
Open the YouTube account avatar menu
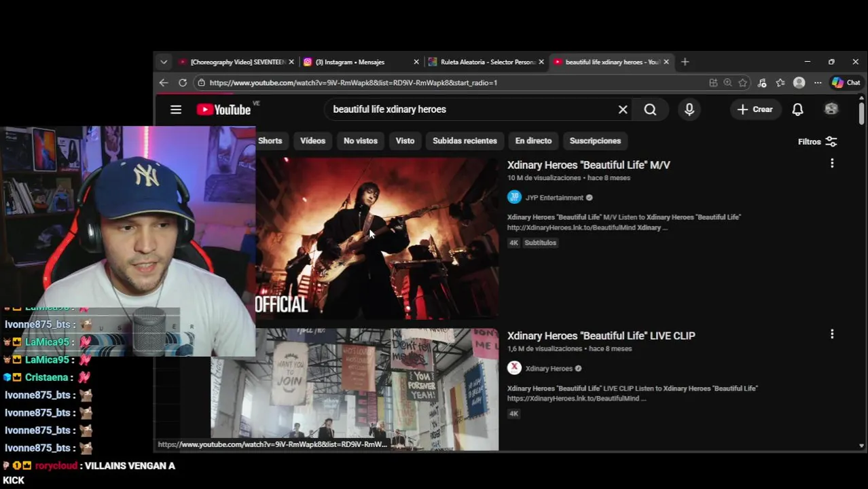click(x=831, y=109)
